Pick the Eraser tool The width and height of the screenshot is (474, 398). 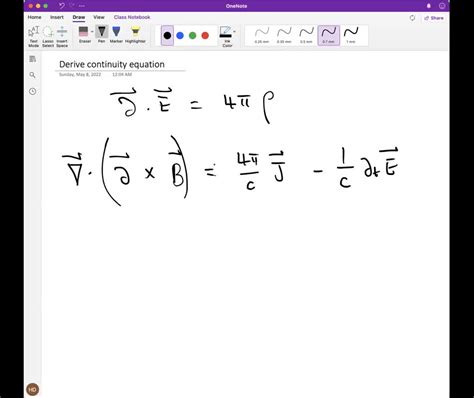84,35
